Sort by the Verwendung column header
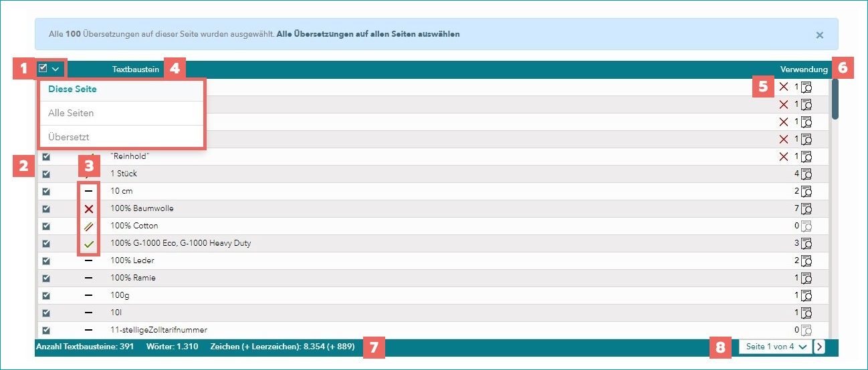This screenshot has width=868, height=370. click(x=804, y=69)
